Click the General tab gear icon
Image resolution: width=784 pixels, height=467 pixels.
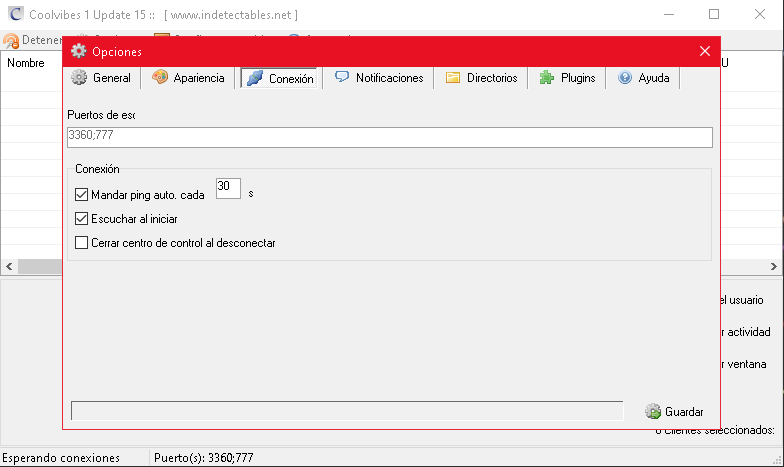[x=79, y=78]
